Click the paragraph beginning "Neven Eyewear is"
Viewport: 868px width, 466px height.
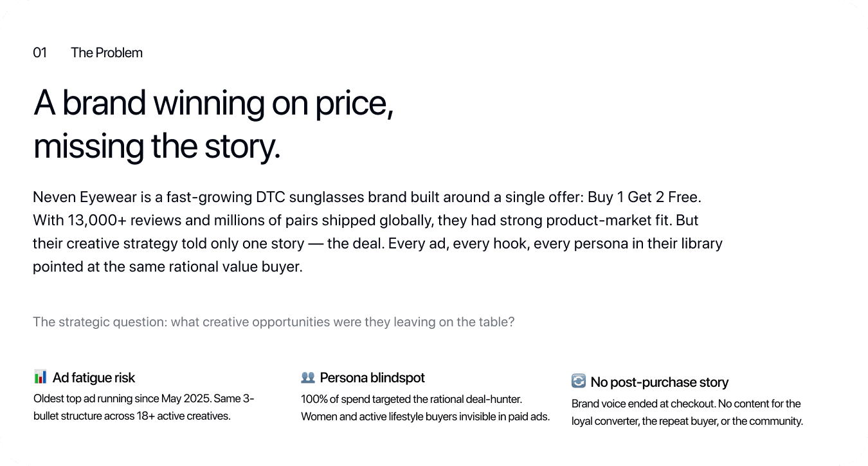click(x=378, y=232)
